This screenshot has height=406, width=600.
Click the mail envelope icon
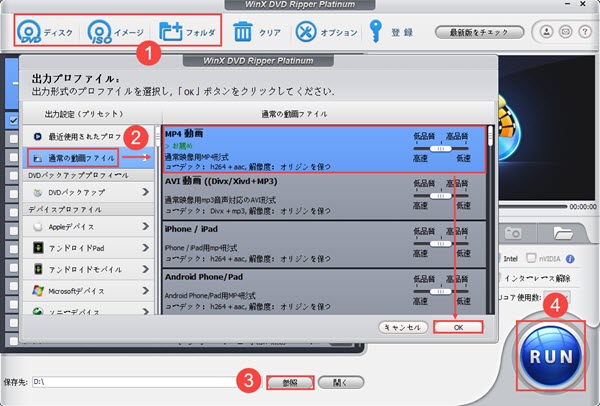(566, 32)
